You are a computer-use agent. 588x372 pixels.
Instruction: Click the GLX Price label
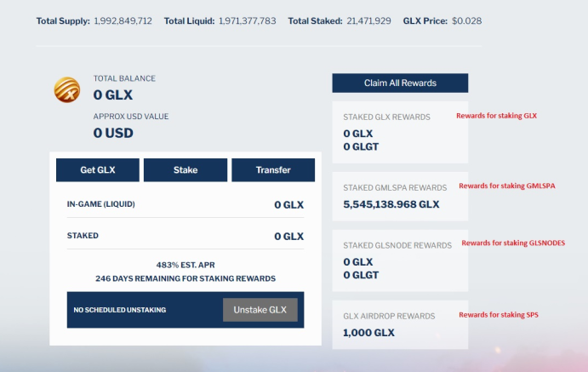tap(425, 21)
